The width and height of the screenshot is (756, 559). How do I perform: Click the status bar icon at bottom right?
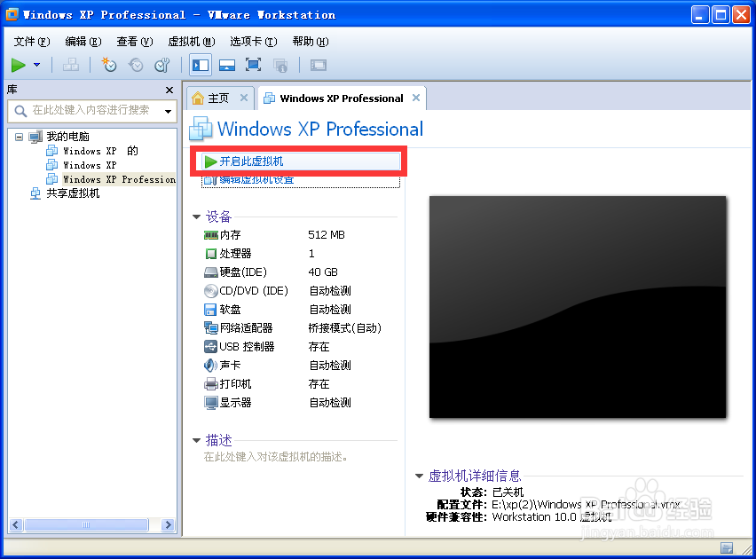coord(727,547)
